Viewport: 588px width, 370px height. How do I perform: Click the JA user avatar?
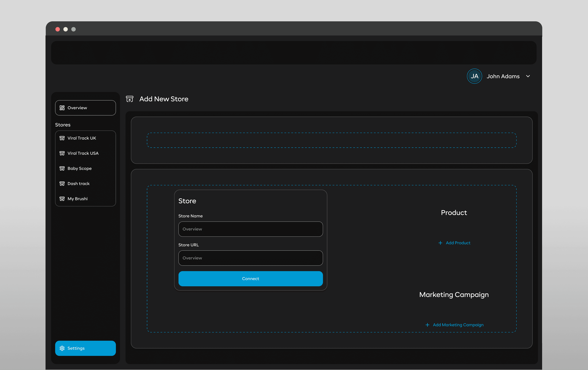(x=474, y=76)
